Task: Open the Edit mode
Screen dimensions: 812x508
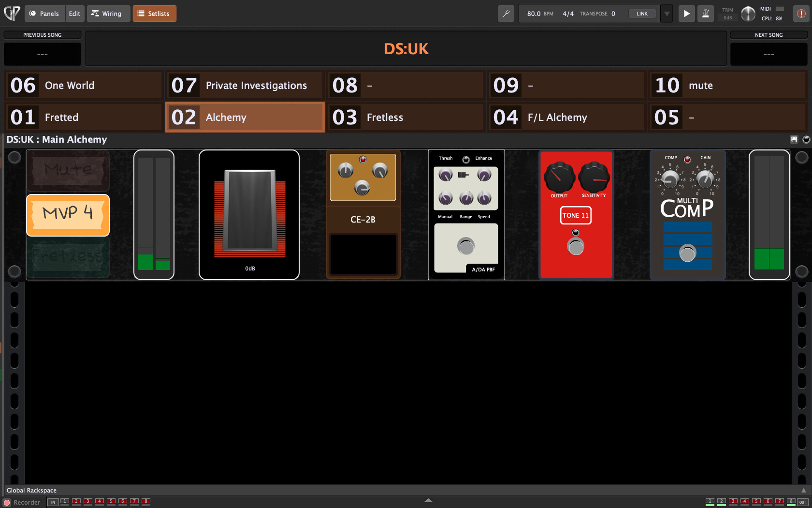Action: click(x=74, y=14)
